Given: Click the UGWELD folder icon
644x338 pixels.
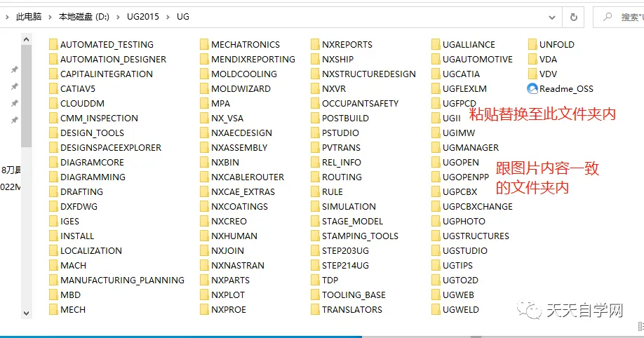Looking at the screenshot, I should (x=436, y=310).
